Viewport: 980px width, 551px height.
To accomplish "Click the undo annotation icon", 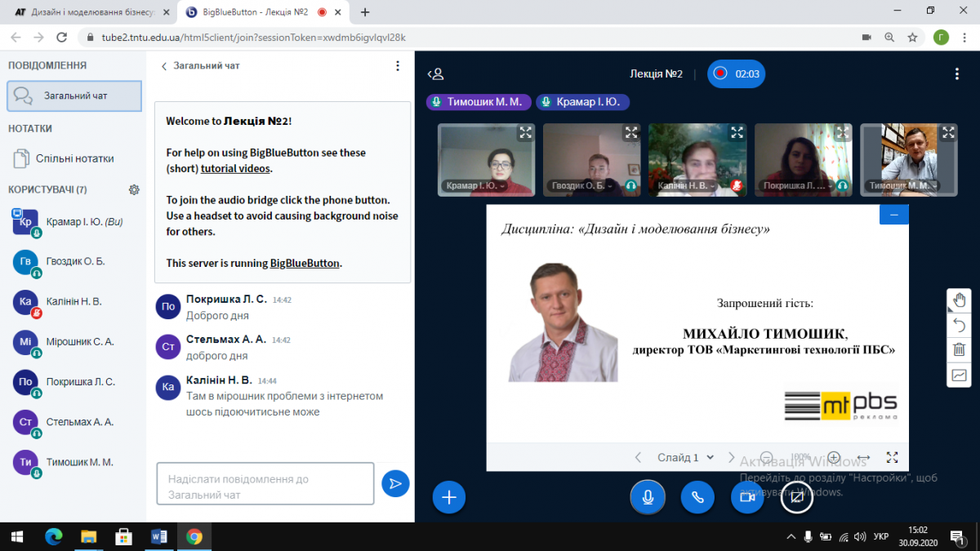I will [x=960, y=325].
